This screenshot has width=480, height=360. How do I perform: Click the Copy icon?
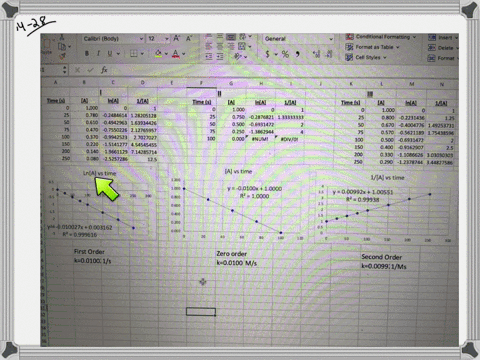62,47
